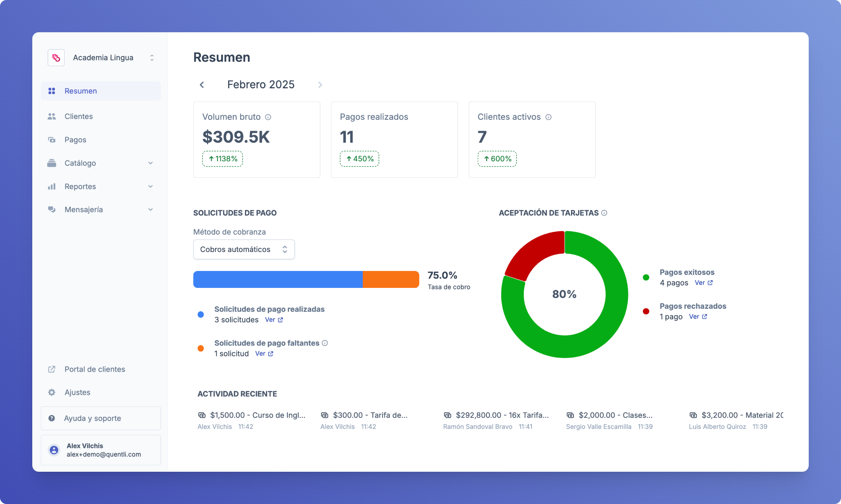The width and height of the screenshot is (841, 504).
Task: Click info icon beside Aceptación de tarjetas
Action: coord(604,213)
